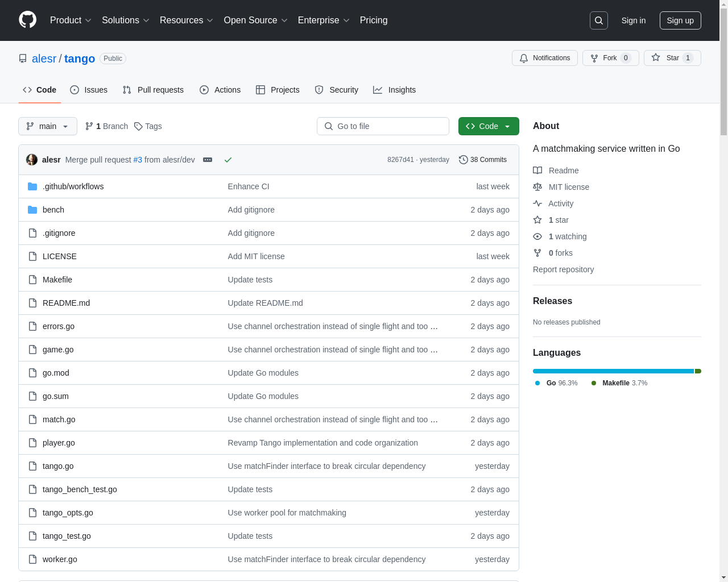Screen dimensions: 728x582
Task: Expand the Resources menu
Action: 187,20
